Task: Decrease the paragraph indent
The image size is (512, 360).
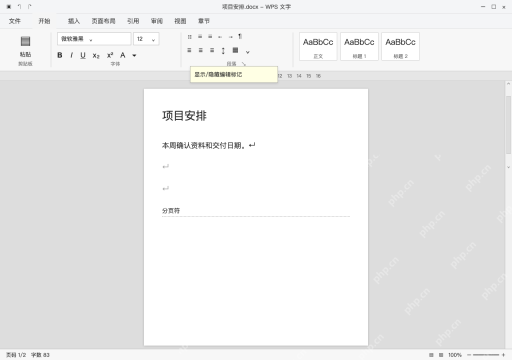Action: click(x=220, y=37)
